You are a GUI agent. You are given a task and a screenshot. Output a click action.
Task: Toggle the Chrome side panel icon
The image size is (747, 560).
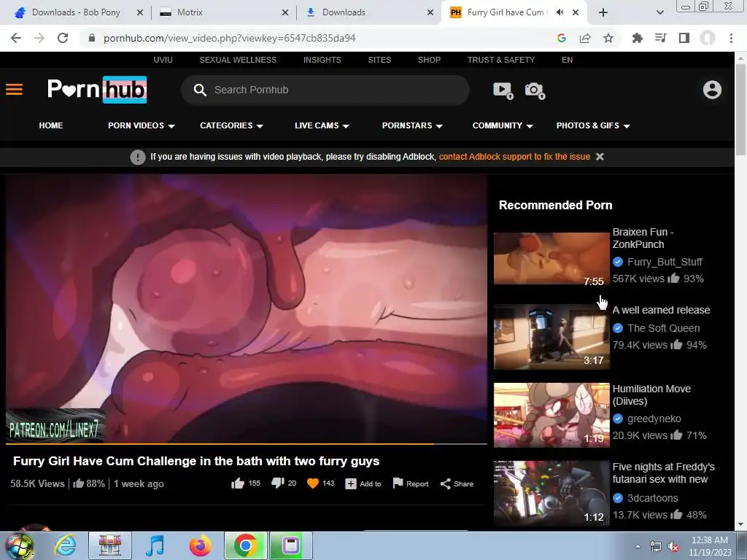pos(684,38)
